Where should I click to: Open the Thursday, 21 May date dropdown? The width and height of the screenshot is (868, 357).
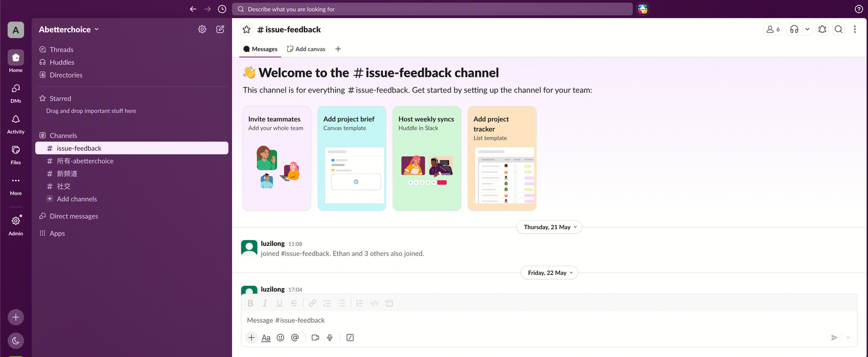(549, 227)
